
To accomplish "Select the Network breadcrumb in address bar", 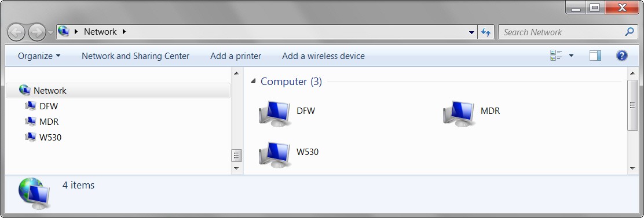I will coord(100,32).
